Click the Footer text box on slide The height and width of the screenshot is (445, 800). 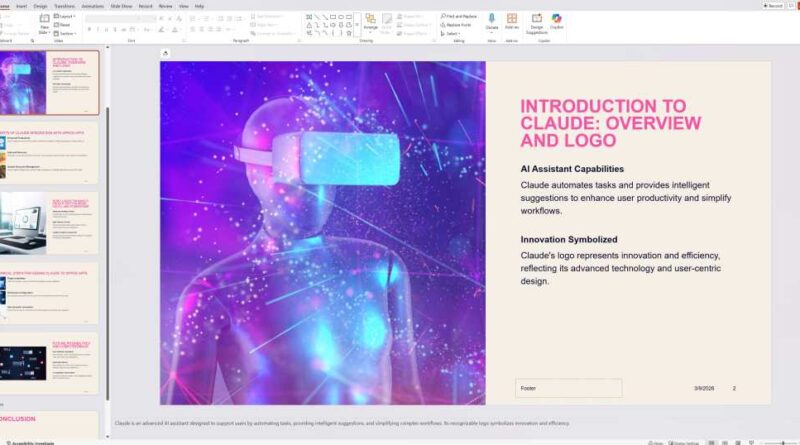click(568, 388)
